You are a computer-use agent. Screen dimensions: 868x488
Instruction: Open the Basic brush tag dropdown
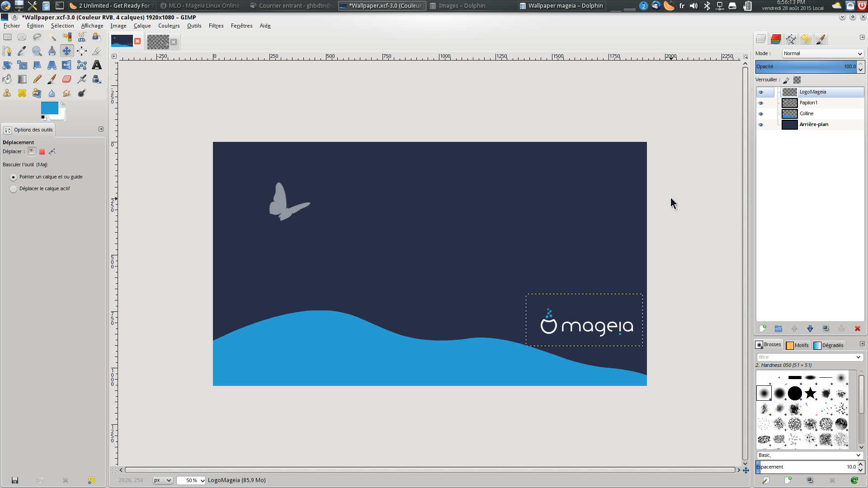(x=810, y=455)
